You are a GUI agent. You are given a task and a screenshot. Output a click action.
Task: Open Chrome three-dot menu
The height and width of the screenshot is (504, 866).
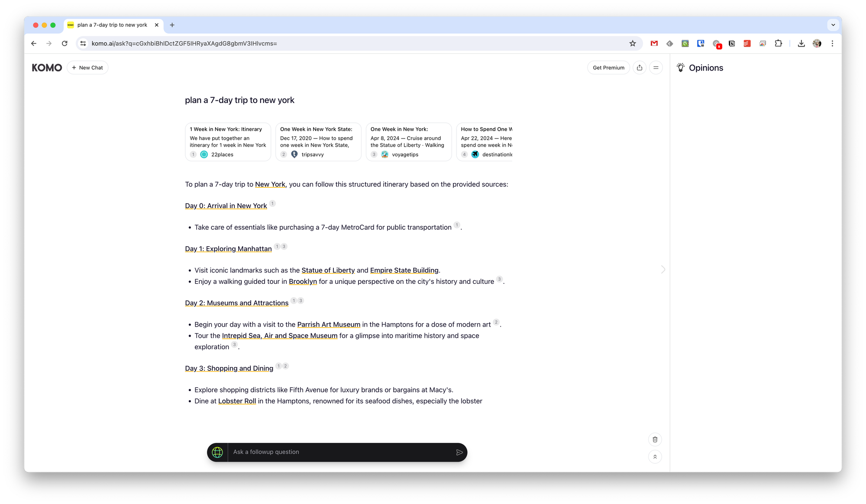832,43
